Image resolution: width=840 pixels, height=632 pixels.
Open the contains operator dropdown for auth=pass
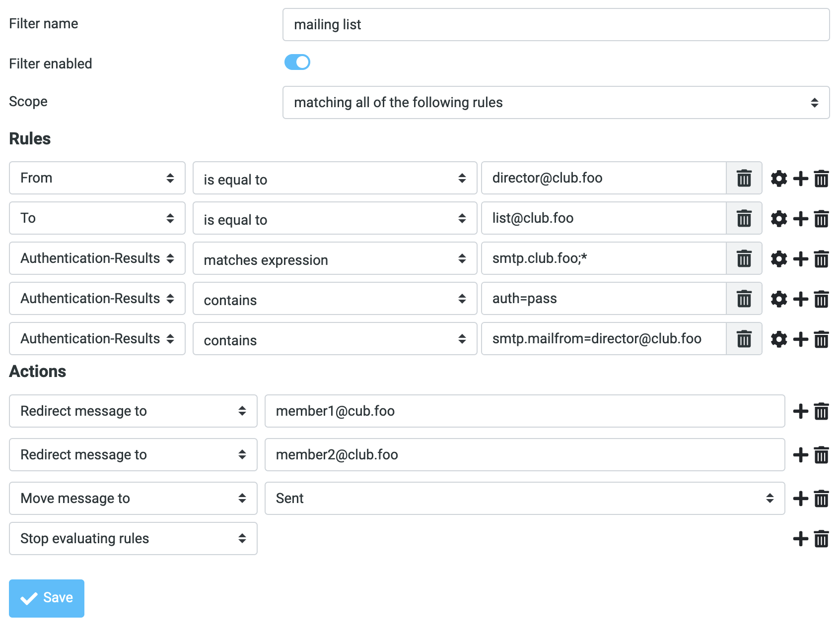[x=335, y=299]
